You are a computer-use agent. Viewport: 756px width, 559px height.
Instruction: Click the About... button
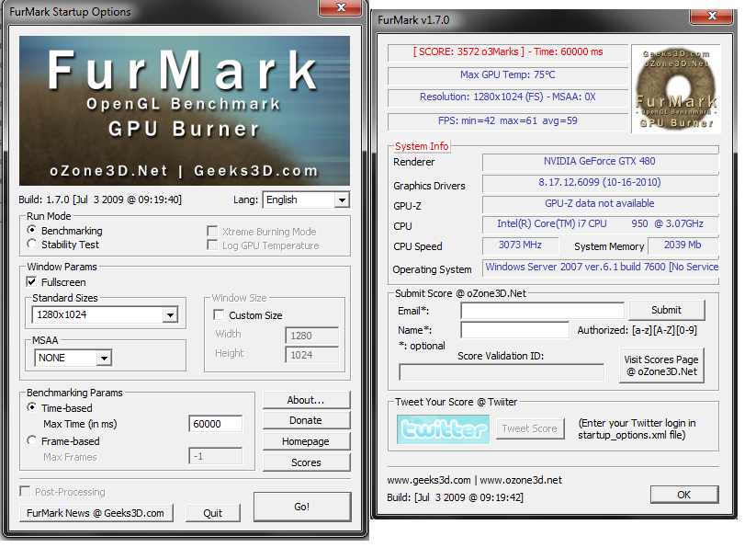(x=306, y=400)
